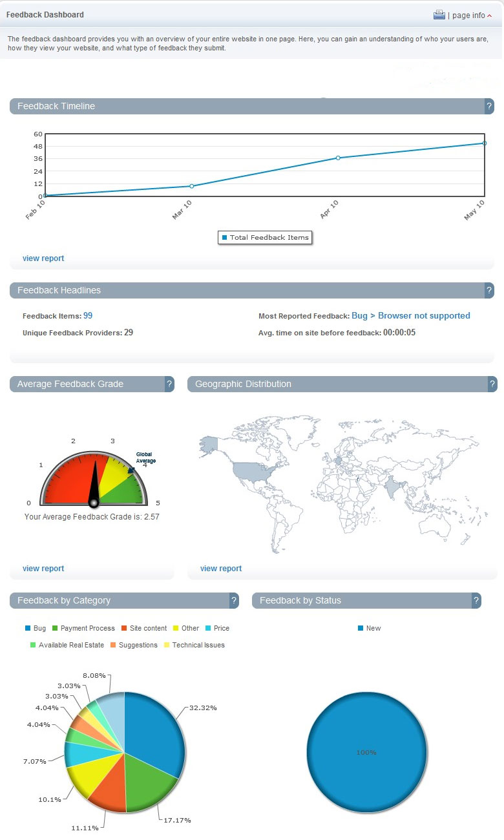504x840 pixels.
Task: Select the Apr 10 data point
Action: 338,158
